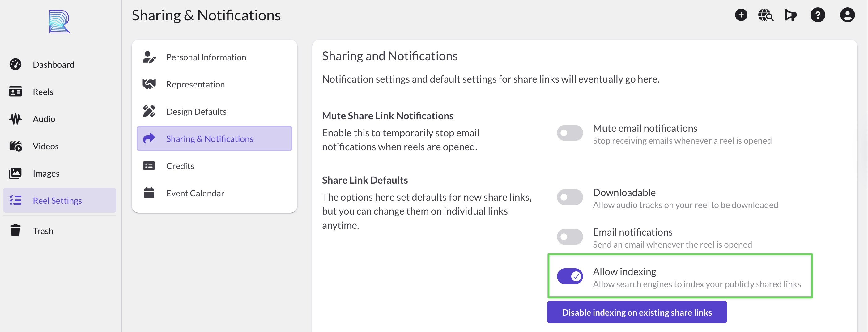Image resolution: width=868 pixels, height=332 pixels.
Task: Select the Design Defaults tab
Action: click(x=196, y=112)
